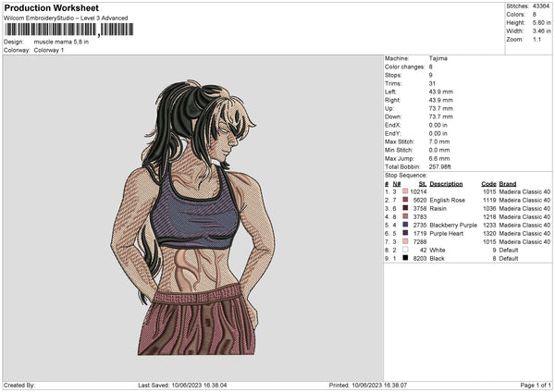Click the 'St.' column header
This screenshot has width=555, height=392.
pyautogui.click(x=423, y=184)
